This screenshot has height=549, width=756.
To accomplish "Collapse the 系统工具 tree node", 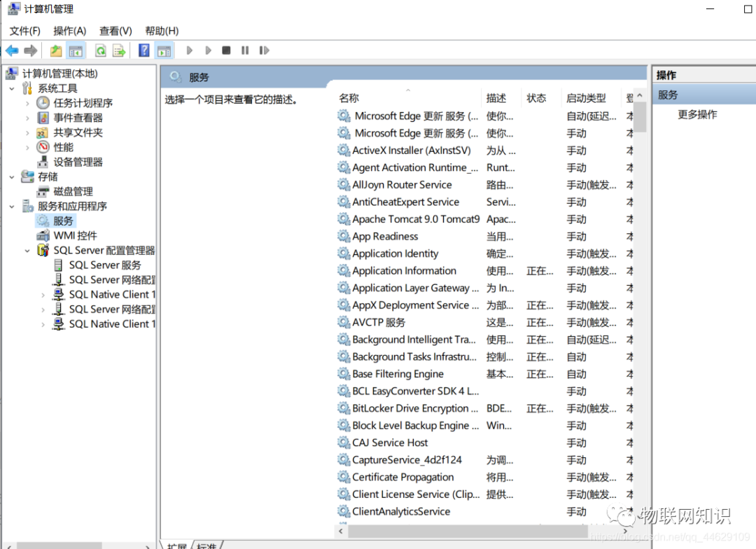I will (x=12, y=88).
